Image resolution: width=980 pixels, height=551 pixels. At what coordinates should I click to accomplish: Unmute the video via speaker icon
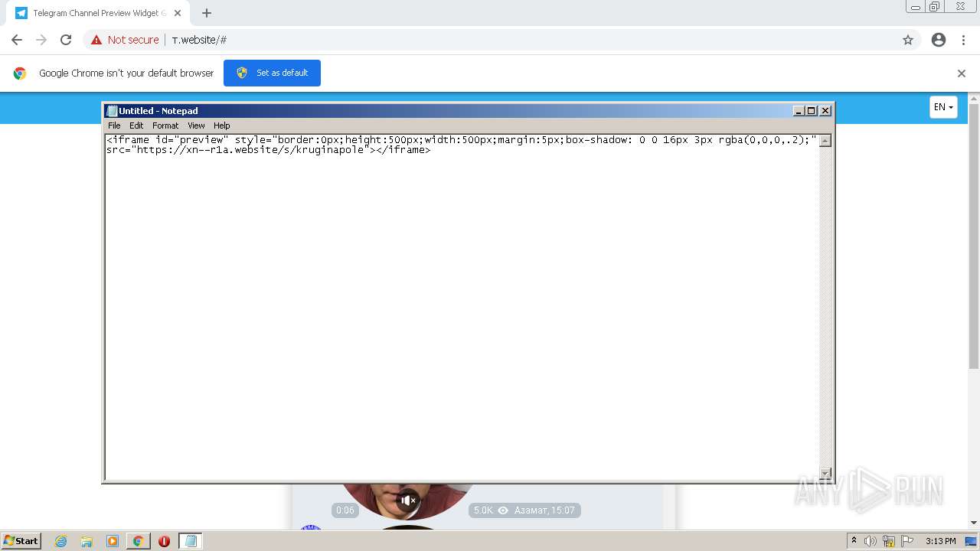(408, 500)
